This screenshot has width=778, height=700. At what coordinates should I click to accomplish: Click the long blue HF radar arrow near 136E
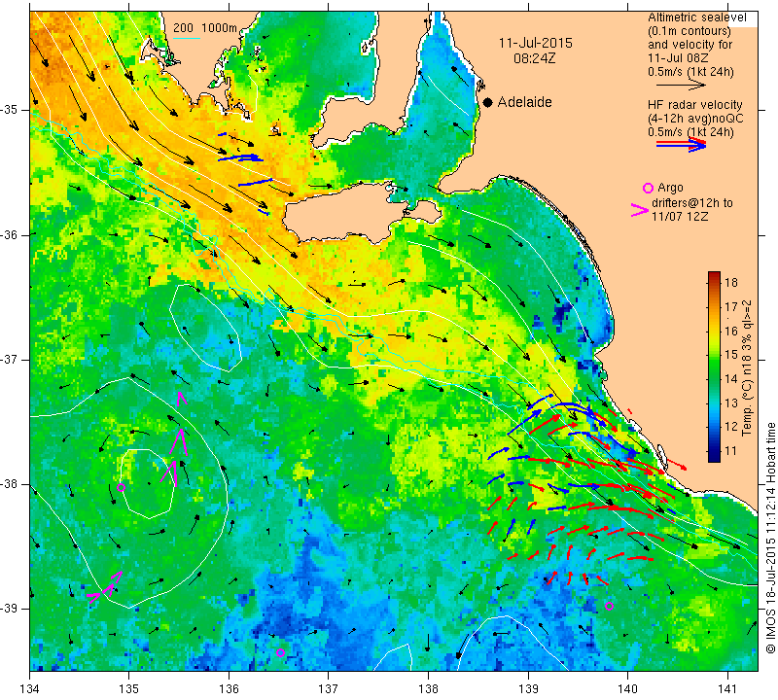click(240, 157)
